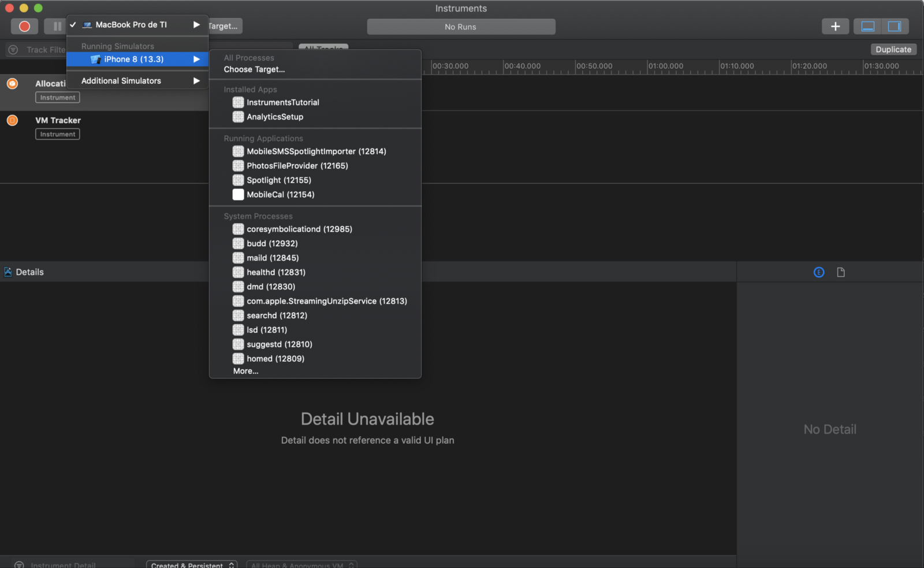924x568 pixels.
Task: Open the Extended Detail inspector icon
Action: (819, 272)
